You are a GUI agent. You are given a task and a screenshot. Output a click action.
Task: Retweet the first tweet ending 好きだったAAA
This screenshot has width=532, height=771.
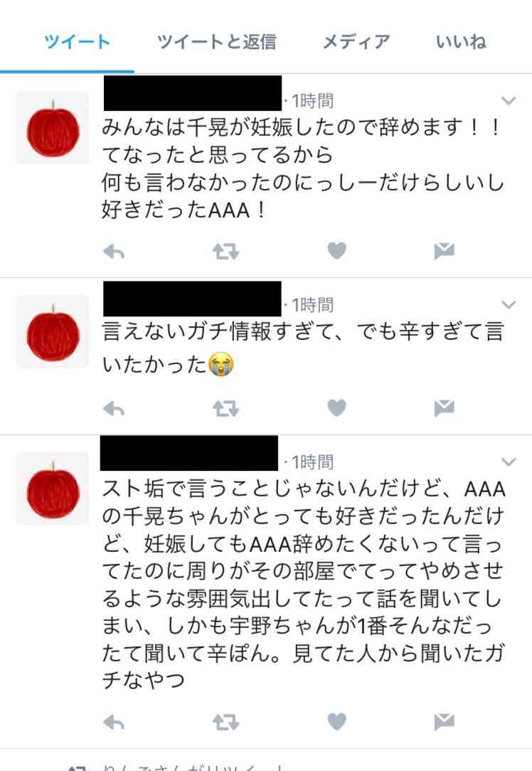225,252
